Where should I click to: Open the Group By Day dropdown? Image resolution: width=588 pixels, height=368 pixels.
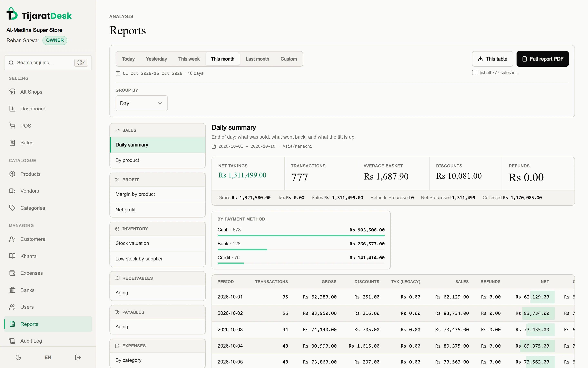tap(142, 103)
